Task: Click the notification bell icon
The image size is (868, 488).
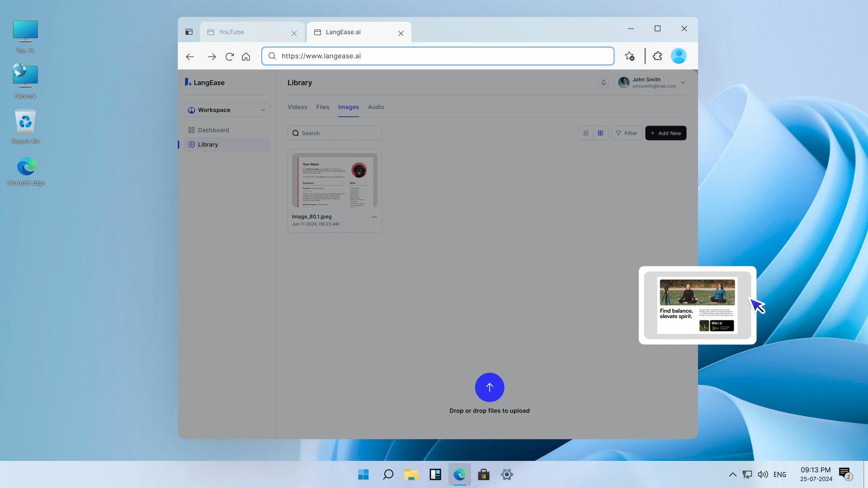Action: coord(603,83)
